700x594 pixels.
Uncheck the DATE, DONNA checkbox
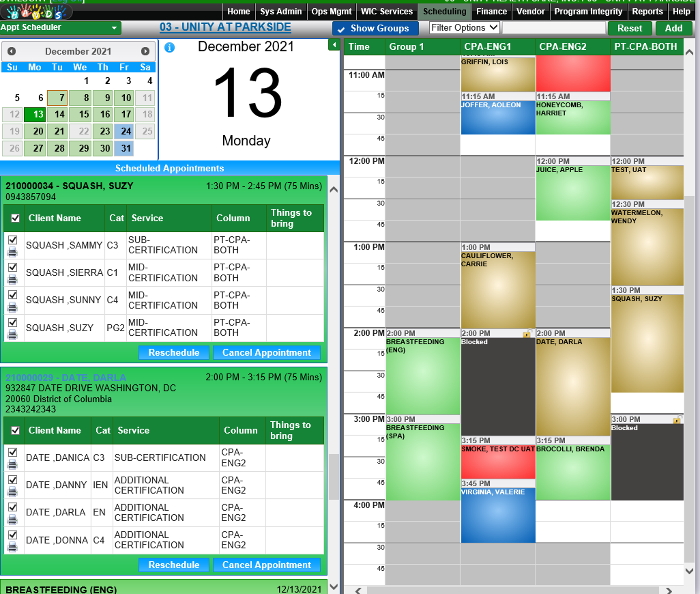tap(13, 535)
